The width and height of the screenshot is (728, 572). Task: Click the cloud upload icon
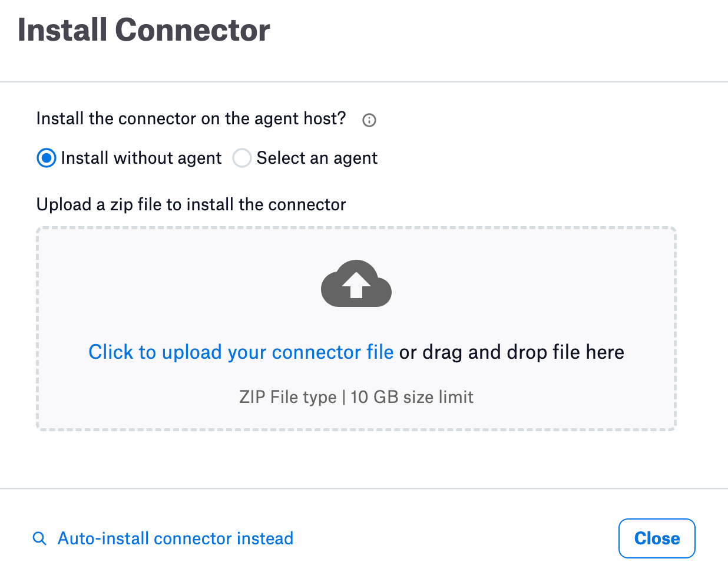(356, 283)
